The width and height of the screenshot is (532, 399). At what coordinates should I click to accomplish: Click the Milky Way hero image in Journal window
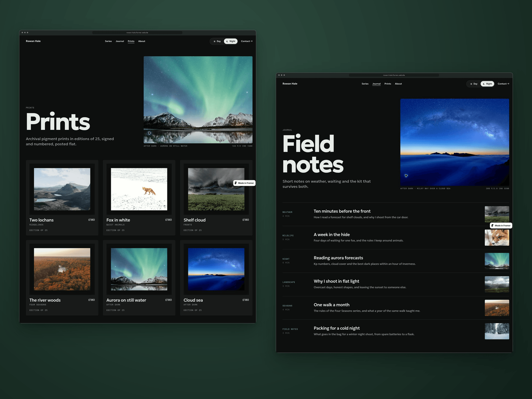click(x=455, y=142)
